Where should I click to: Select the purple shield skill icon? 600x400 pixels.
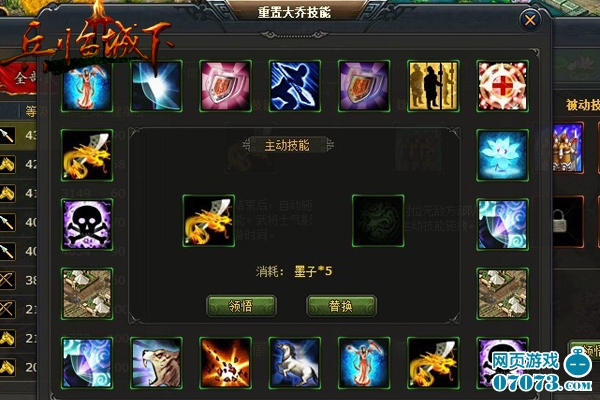pyautogui.click(x=364, y=86)
